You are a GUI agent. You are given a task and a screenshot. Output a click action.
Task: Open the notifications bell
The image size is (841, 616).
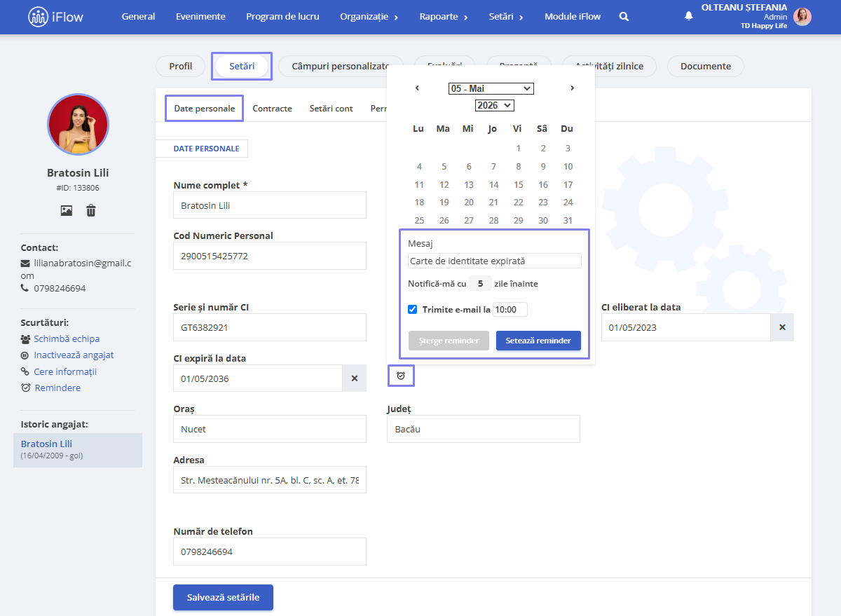[688, 16]
